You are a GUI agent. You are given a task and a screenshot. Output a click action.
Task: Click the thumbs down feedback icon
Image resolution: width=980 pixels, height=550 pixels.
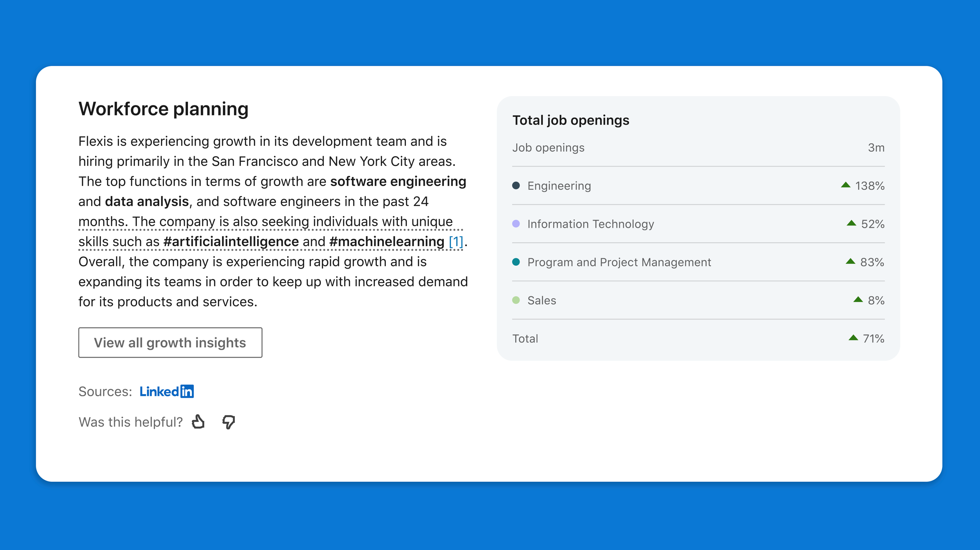(229, 422)
